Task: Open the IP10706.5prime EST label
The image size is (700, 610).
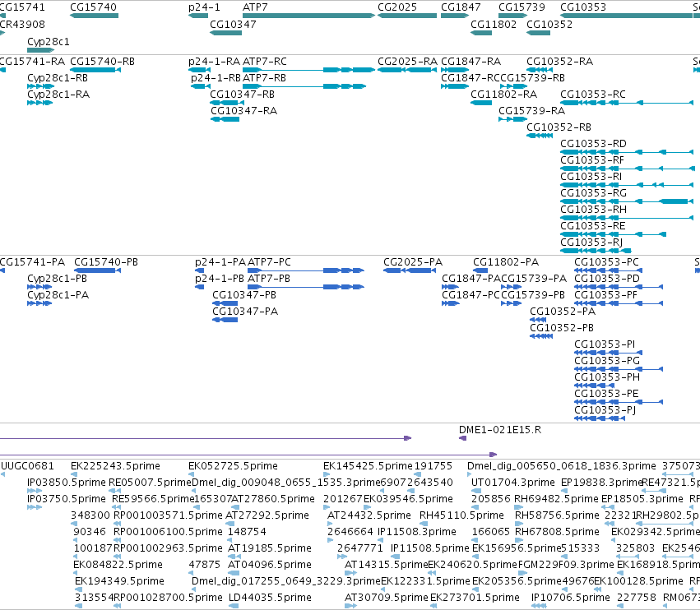Action: (x=571, y=597)
